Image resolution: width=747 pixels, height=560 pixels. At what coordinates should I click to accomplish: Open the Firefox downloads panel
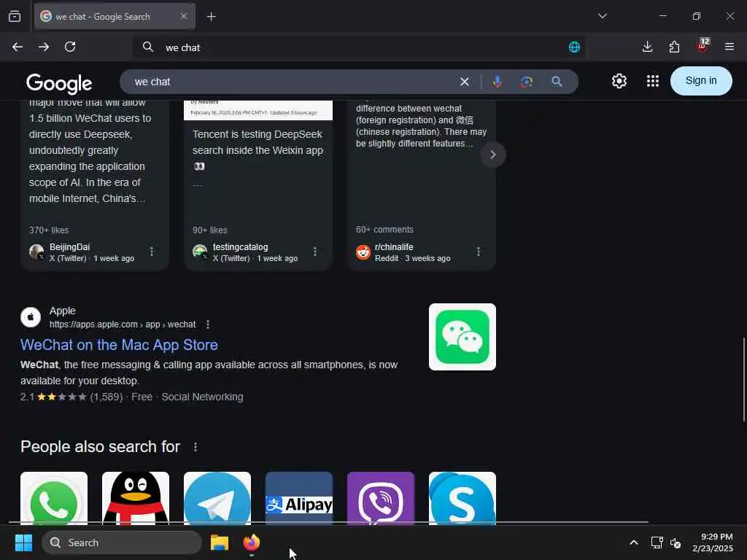click(647, 47)
